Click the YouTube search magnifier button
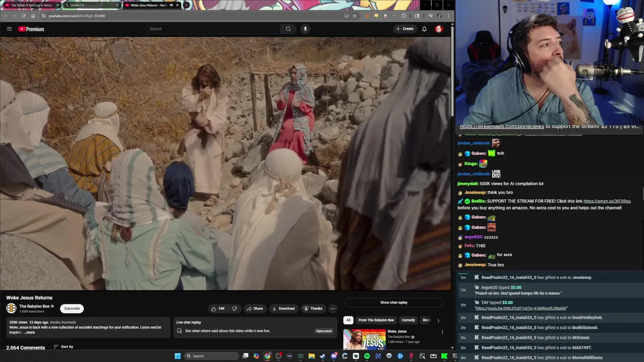This screenshot has width=644, height=362. pos(288,29)
